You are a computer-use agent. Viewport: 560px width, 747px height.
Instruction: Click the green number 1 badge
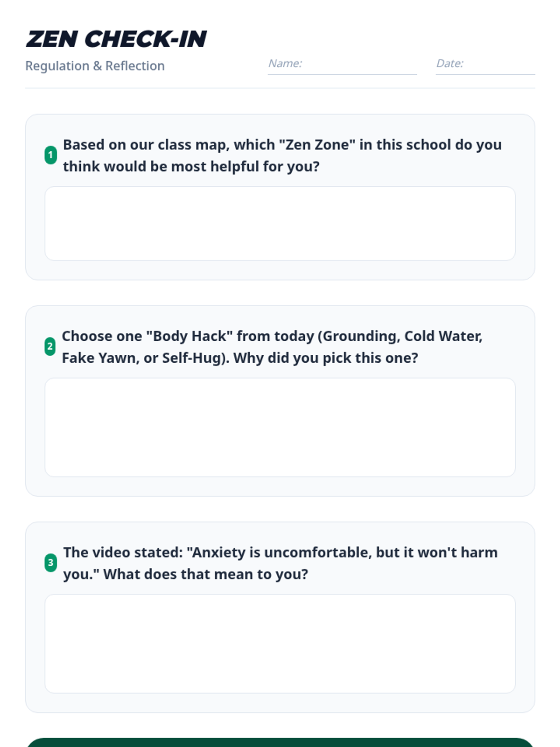coord(50,155)
